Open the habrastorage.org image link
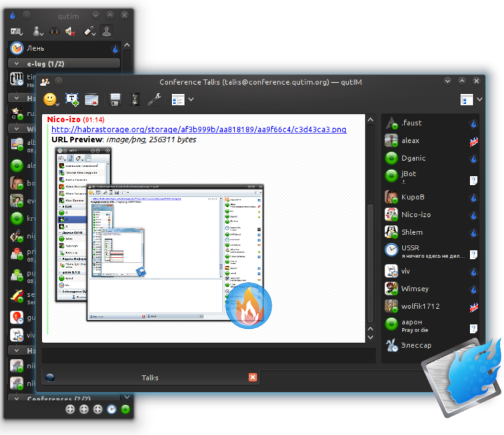Viewport: 504px width, 435px height. coord(199,129)
